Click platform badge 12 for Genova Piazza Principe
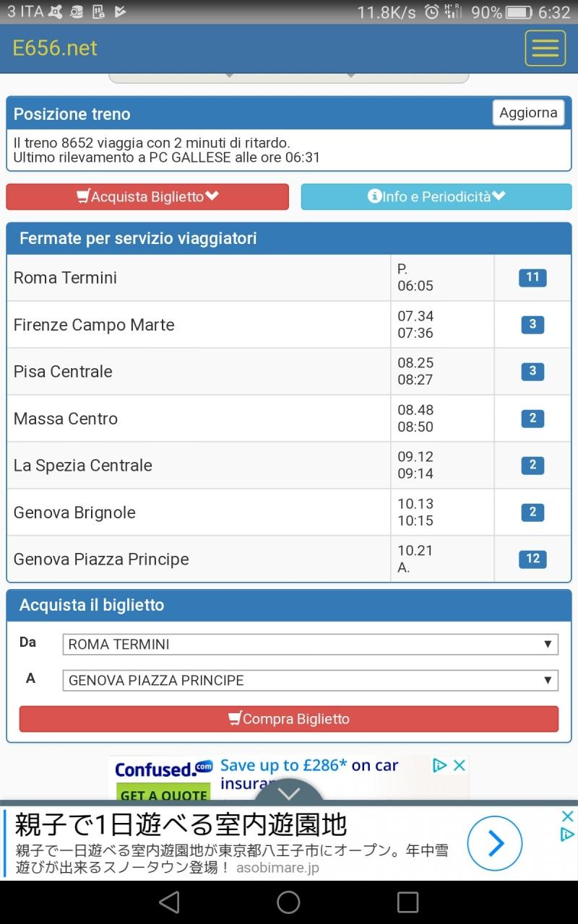 tap(532, 559)
